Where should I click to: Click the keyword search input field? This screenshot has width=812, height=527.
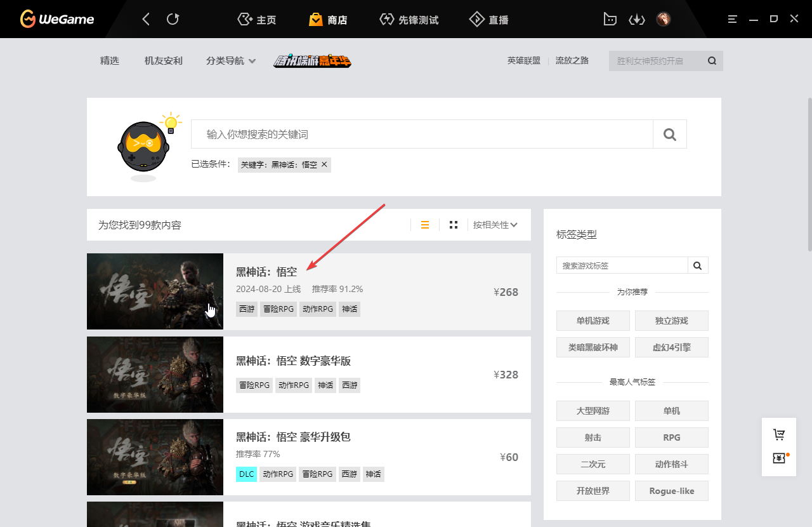coord(422,134)
